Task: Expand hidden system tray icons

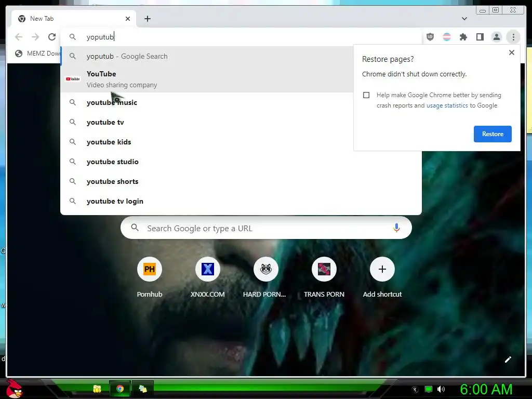Action: [x=415, y=390]
